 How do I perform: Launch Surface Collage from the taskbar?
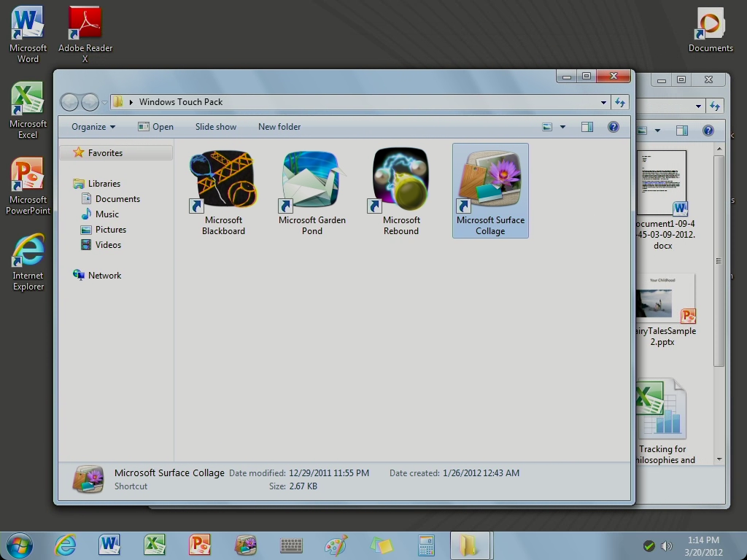coord(245,545)
